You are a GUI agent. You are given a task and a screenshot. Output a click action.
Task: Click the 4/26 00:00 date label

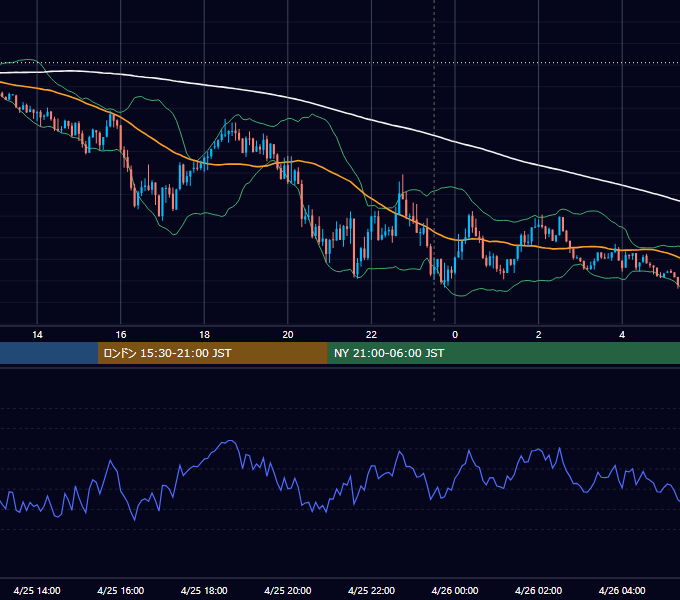(455, 590)
